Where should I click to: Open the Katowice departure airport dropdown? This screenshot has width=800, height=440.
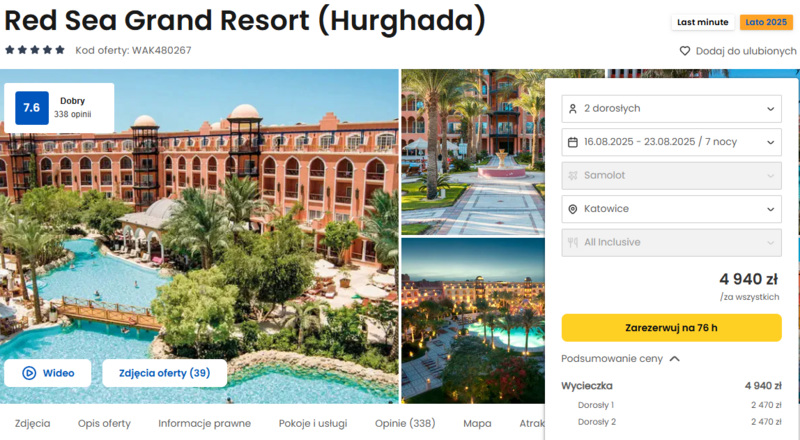[x=671, y=209]
